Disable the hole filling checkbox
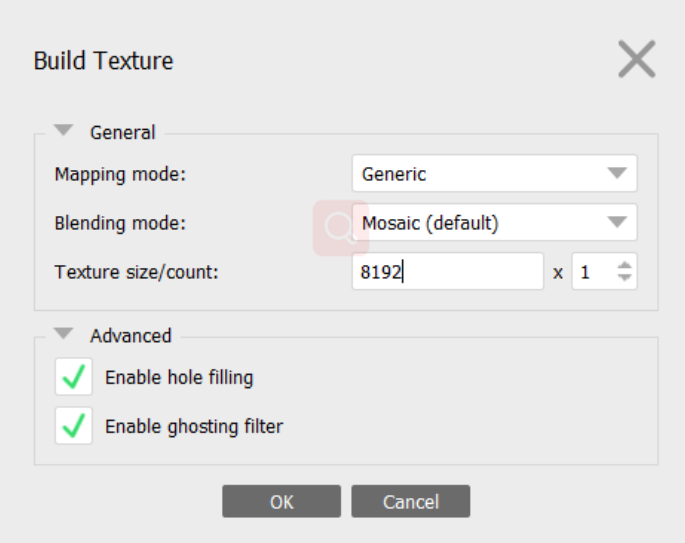This screenshot has height=543, width=685. coord(74,378)
